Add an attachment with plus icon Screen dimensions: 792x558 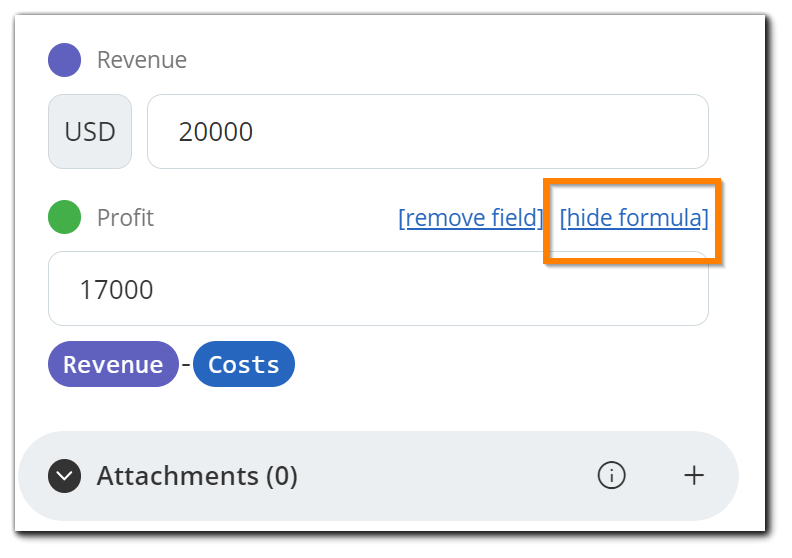694,475
